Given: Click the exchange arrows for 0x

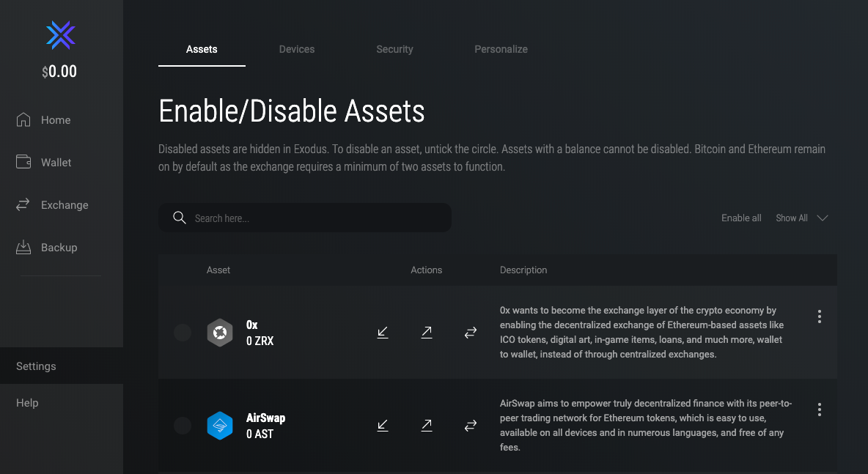Looking at the screenshot, I should (x=471, y=333).
